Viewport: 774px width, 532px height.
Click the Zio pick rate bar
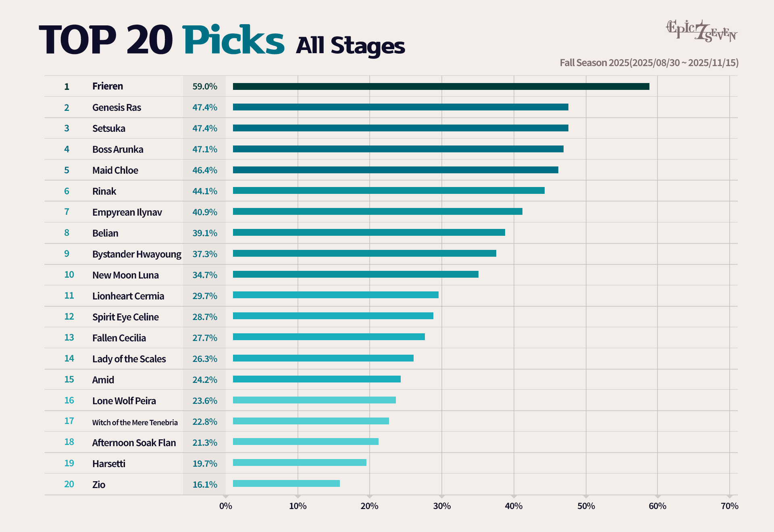[286, 484]
